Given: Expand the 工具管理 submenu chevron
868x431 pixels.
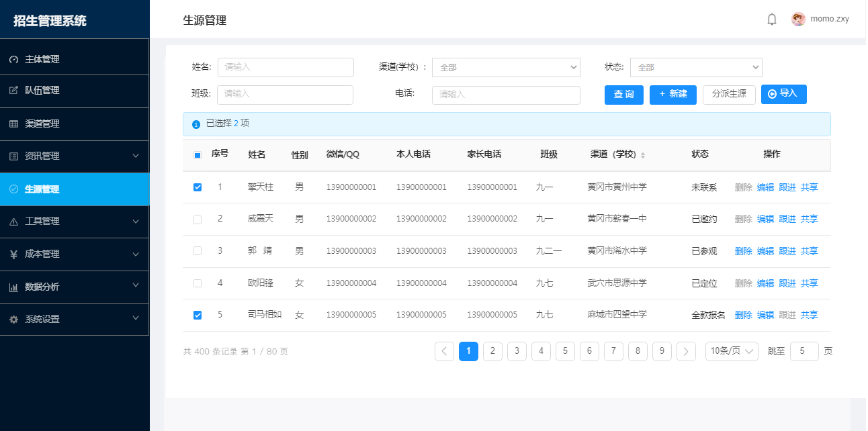Looking at the screenshot, I should pos(136,221).
